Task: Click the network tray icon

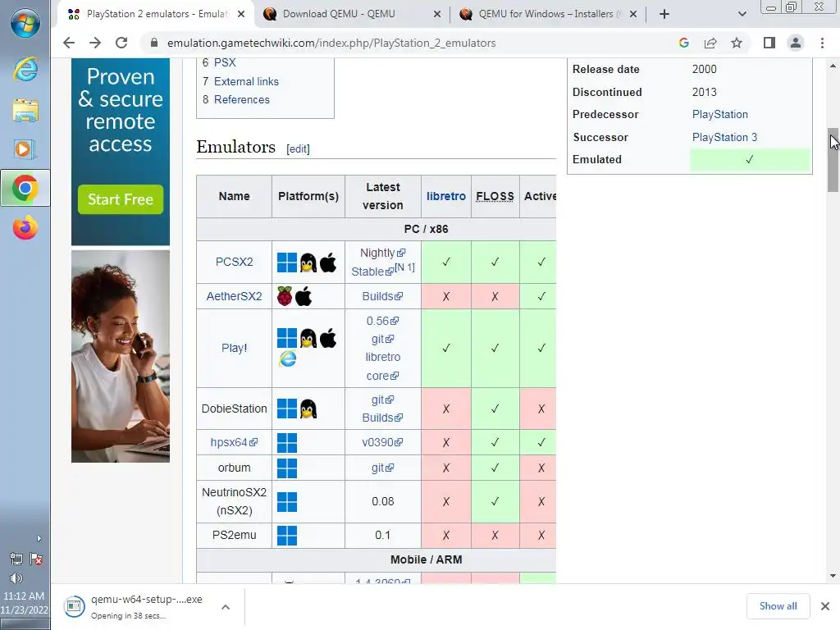Action: (x=16, y=559)
